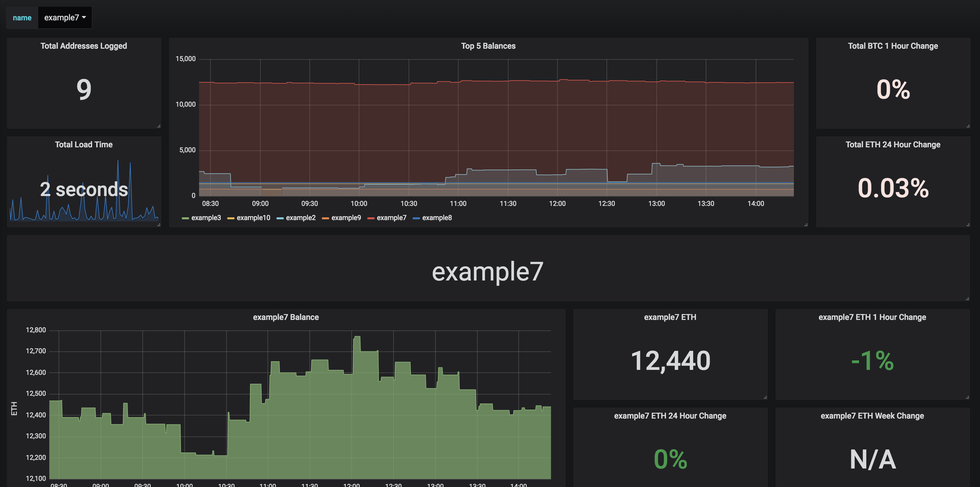Grab Total BTC 1 Hour Change resize handle
The image size is (980, 487).
pos(967,126)
